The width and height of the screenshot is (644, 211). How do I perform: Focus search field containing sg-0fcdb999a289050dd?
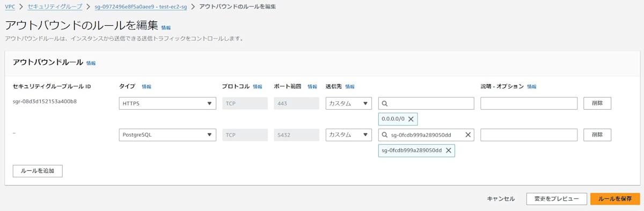pyautogui.click(x=426, y=135)
